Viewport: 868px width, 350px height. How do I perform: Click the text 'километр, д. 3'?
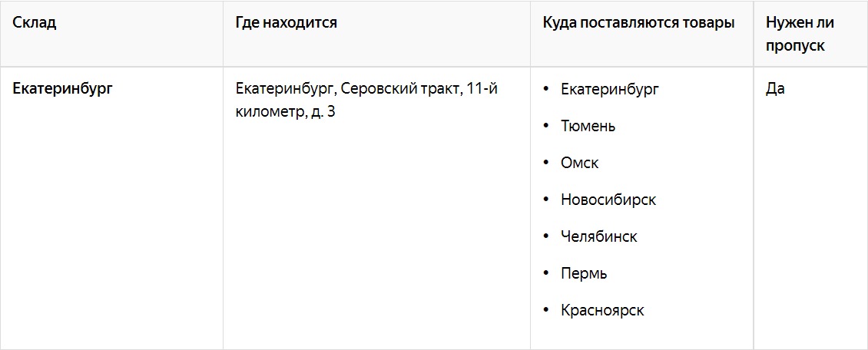285,112
